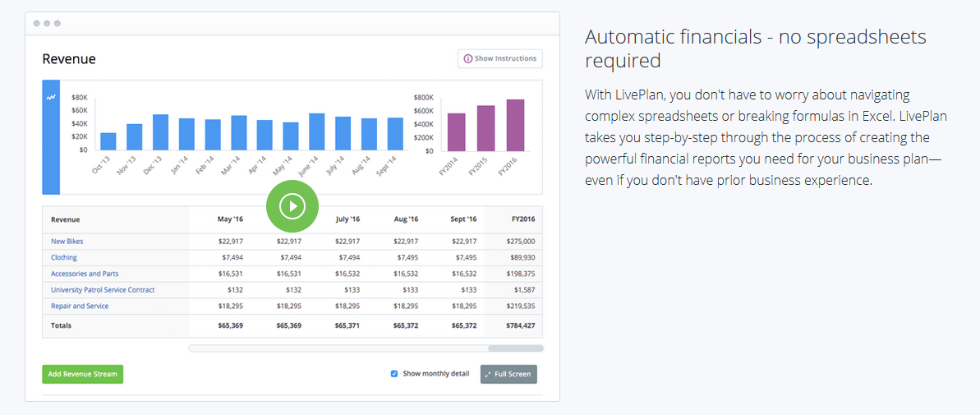This screenshot has width=980, height=415.
Task: Click the FY2016 purple bar in chart
Action: [x=515, y=126]
